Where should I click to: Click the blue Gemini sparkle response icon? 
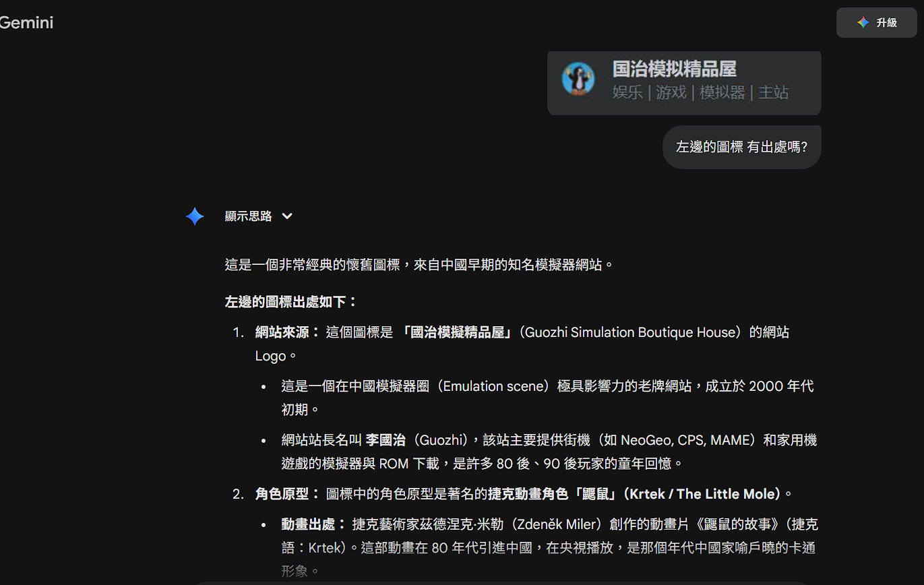tap(195, 216)
